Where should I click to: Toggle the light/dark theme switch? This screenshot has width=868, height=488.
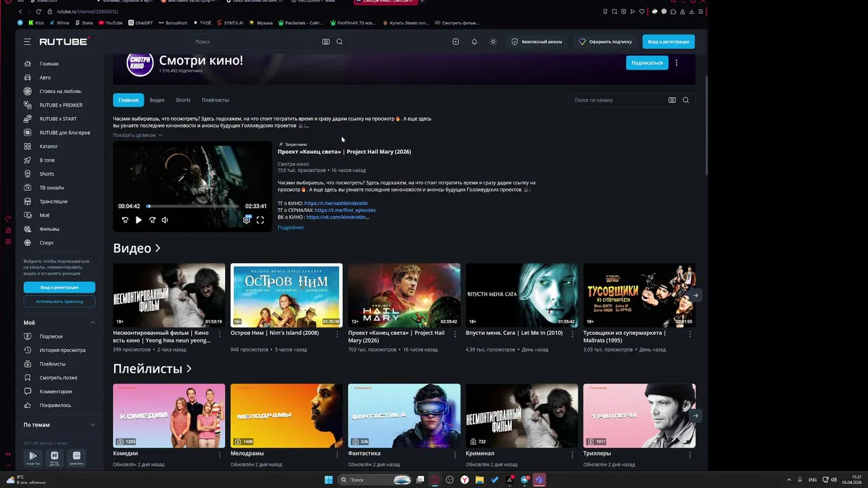coord(493,41)
